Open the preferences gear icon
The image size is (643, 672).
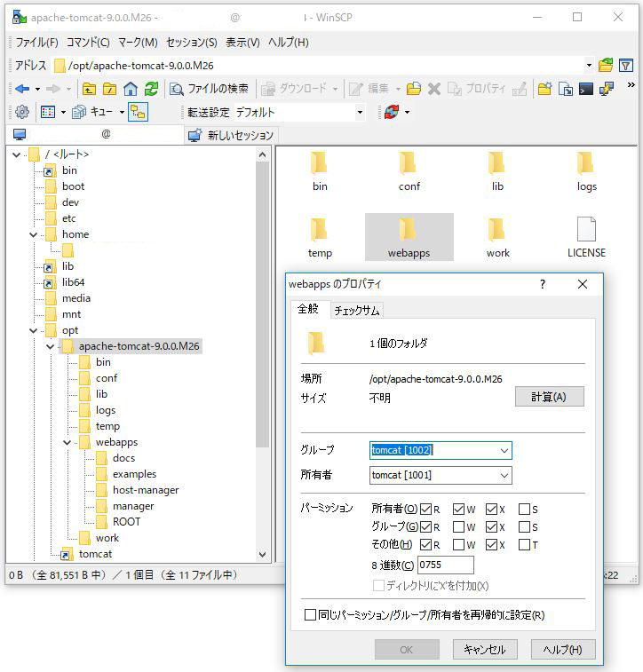tap(22, 112)
